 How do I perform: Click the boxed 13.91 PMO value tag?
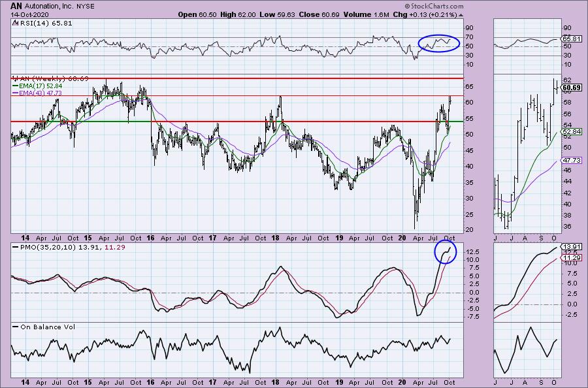click(572, 246)
